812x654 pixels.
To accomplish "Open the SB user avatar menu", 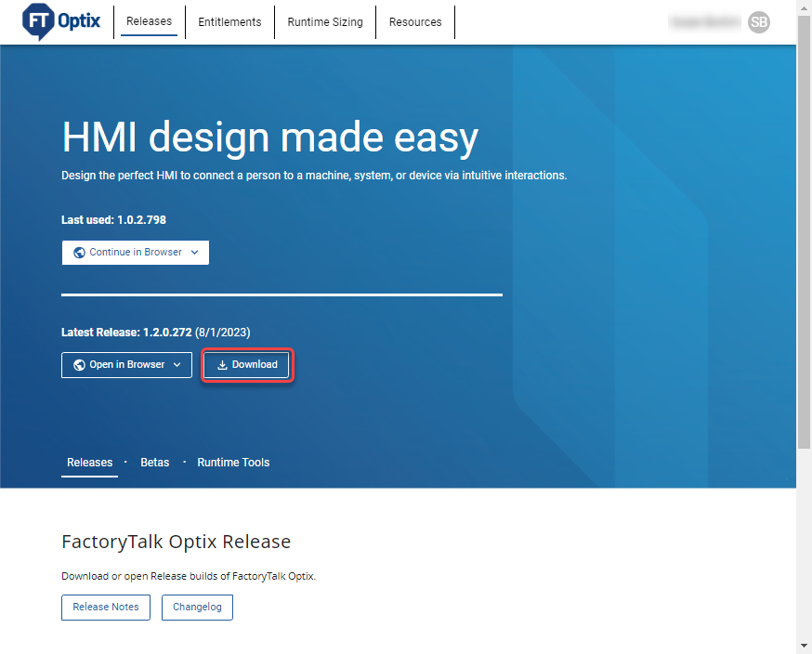I will (x=759, y=22).
